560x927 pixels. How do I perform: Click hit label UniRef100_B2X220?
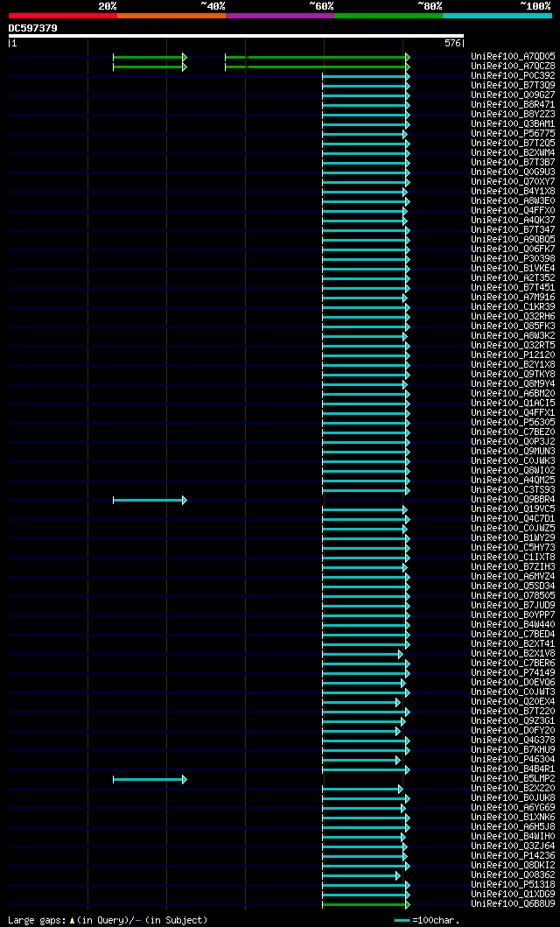pyautogui.click(x=513, y=788)
